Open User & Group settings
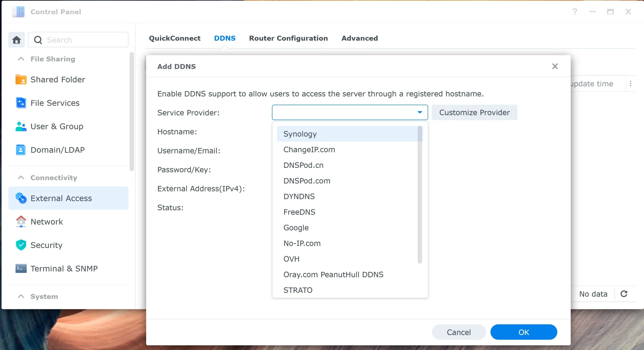Image resolution: width=644 pixels, height=350 pixels. pyautogui.click(x=21, y=126)
